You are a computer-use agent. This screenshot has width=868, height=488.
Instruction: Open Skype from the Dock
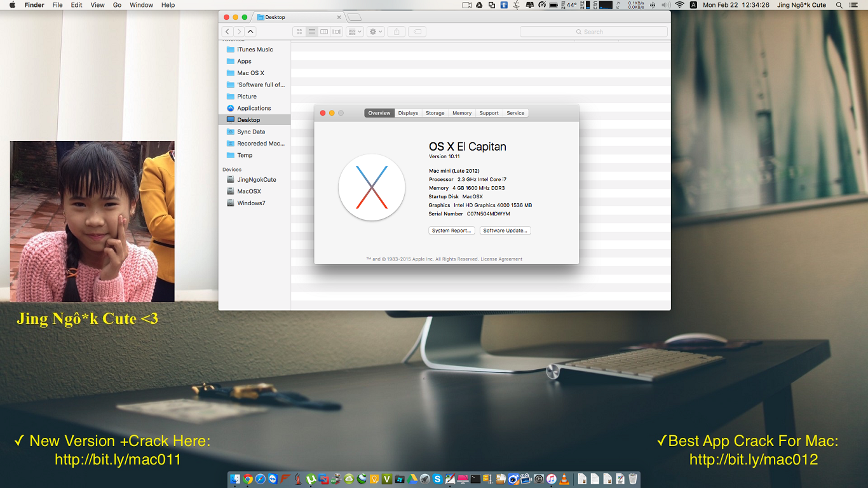[437, 480]
